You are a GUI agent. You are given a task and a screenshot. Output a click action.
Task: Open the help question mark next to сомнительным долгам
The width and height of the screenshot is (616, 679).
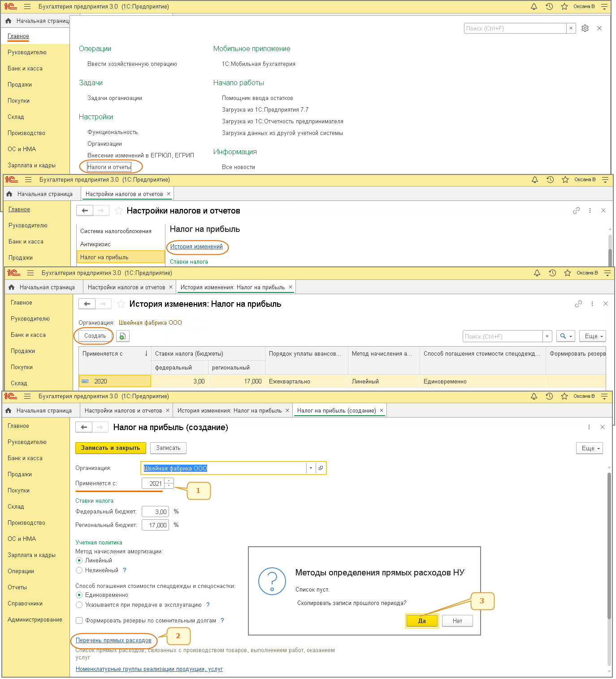click(222, 620)
